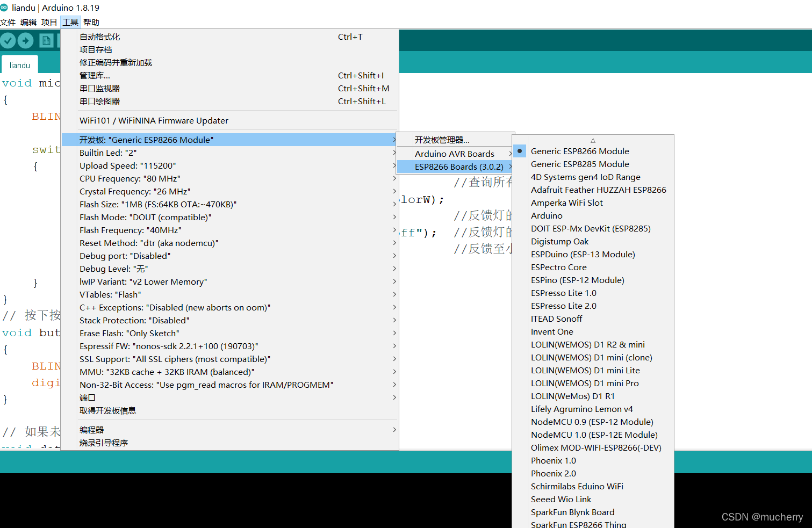
Task: Expand the Flash Mode DOUT submenu
Action: (x=230, y=217)
